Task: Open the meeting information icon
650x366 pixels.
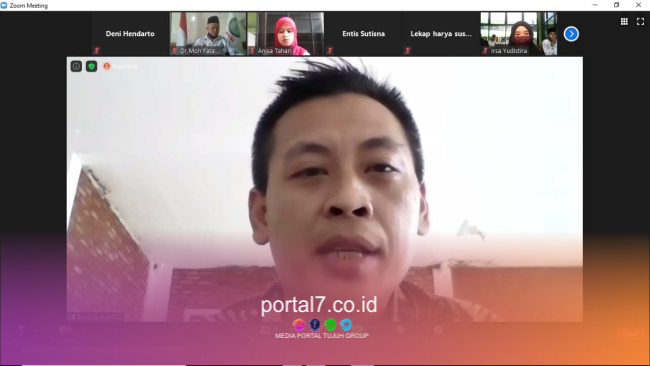Action: (76, 66)
